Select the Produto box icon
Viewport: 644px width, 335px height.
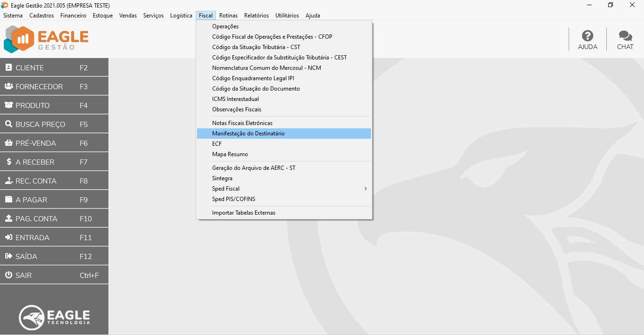pyautogui.click(x=8, y=105)
